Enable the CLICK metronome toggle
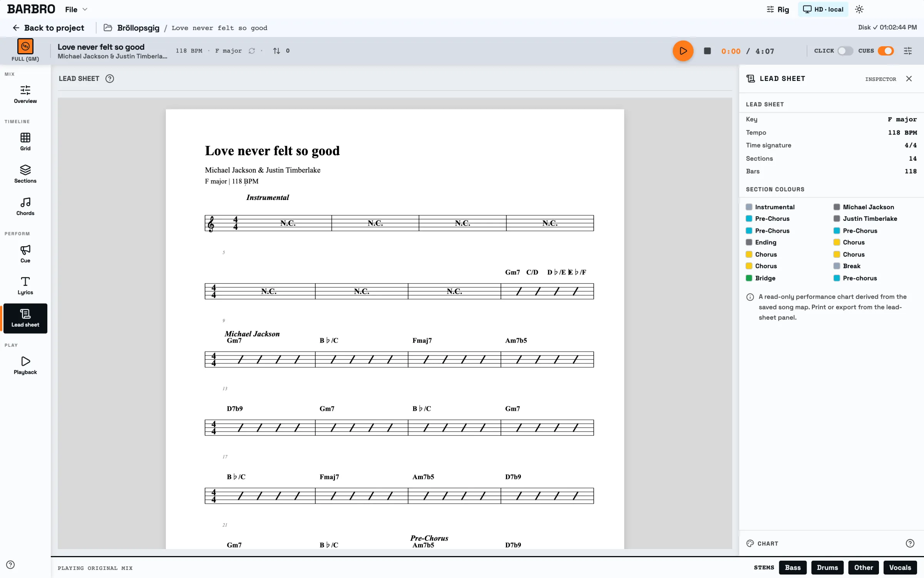The height and width of the screenshot is (578, 924). click(845, 51)
